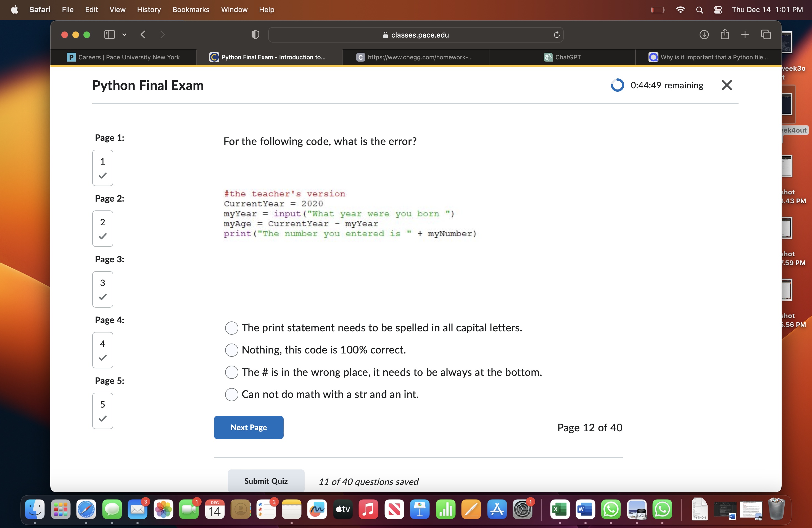Switch to the ChatGPT tab
This screenshot has width=812, height=528.
point(563,57)
